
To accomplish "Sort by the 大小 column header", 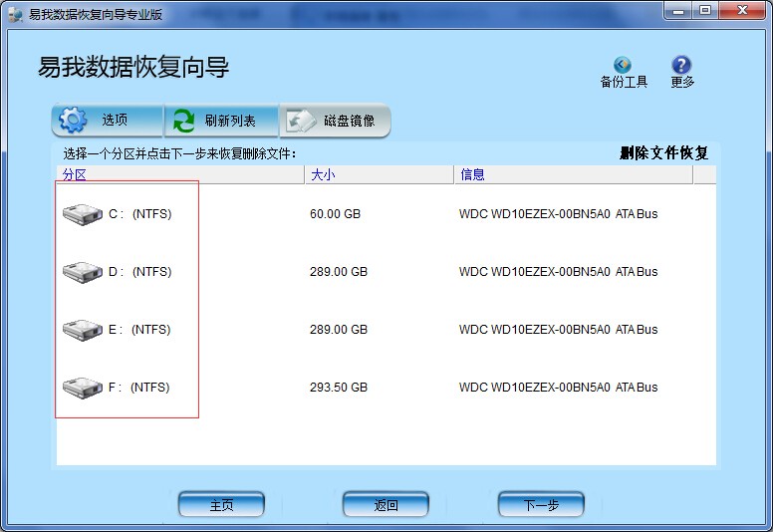I will pos(380,174).
